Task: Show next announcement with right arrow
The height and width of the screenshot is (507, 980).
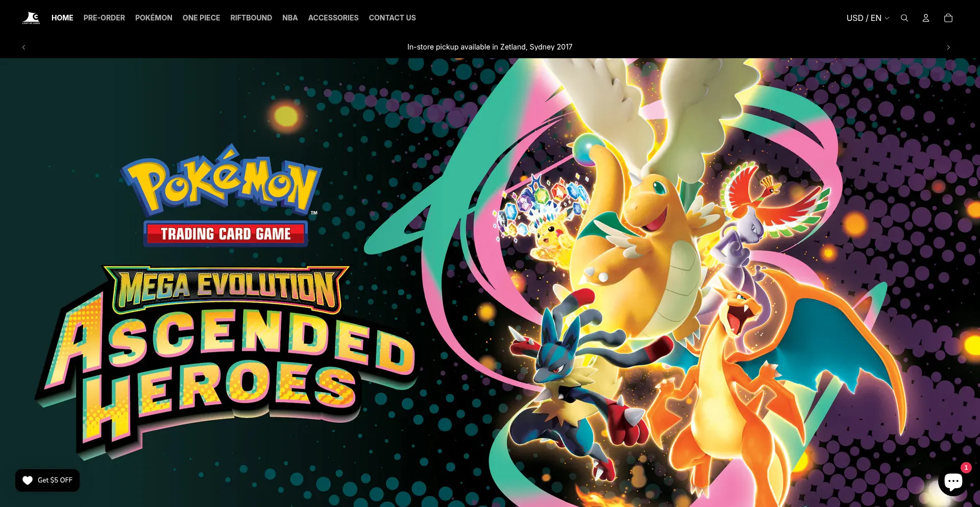Action: (x=948, y=47)
